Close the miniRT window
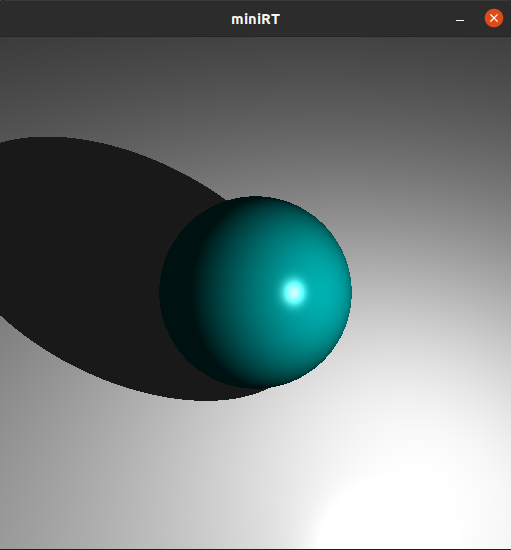The image size is (511, 550). pyautogui.click(x=494, y=18)
